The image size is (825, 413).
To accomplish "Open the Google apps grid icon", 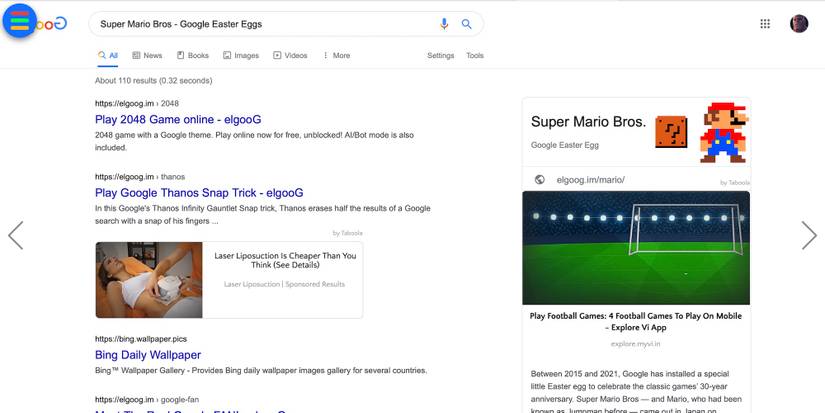I will click(765, 24).
